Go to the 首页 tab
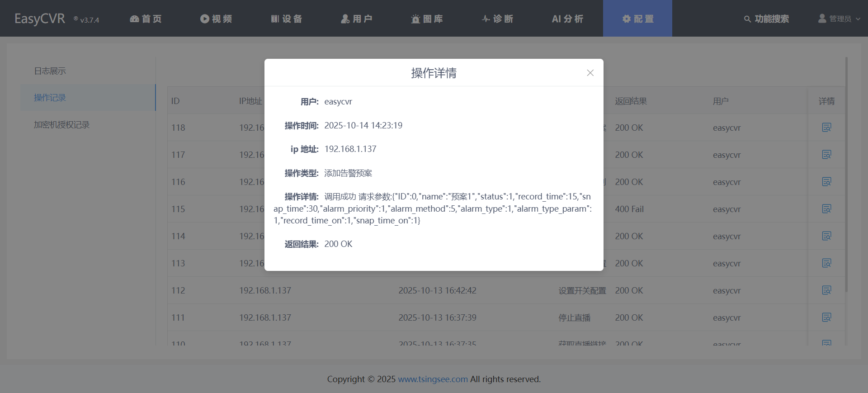868x393 pixels. pos(146,19)
